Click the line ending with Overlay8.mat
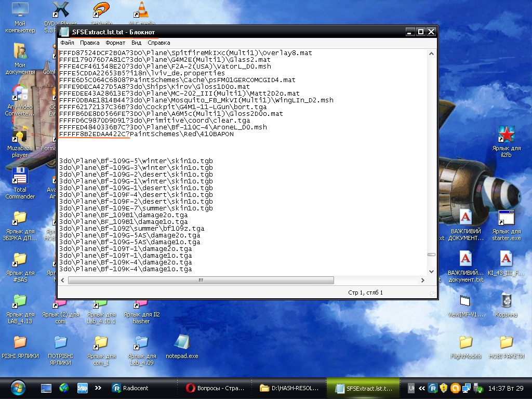Screen dimensions: 532x399 [x=185, y=53]
